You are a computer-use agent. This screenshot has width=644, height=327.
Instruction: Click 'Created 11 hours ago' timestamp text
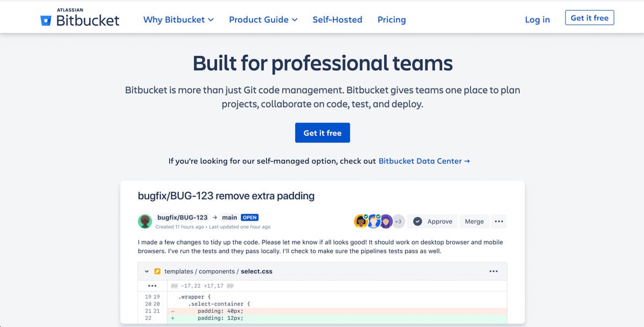coord(179,227)
